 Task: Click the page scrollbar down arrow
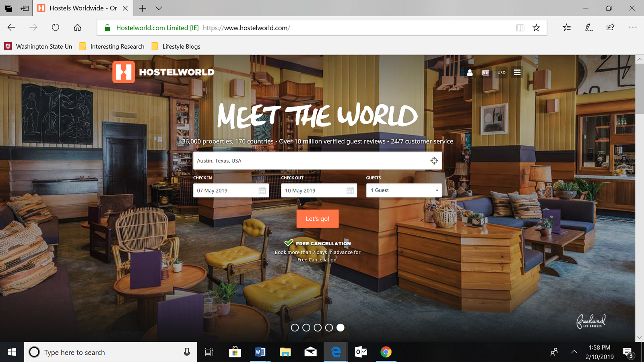pyautogui.click(x=640, y=337)
